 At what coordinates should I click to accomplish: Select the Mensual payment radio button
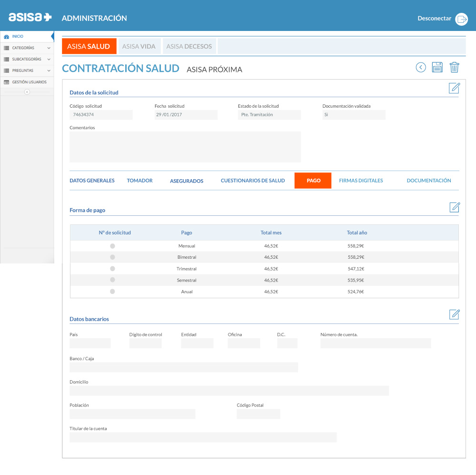pyautogui.click(x=112, y=246)
